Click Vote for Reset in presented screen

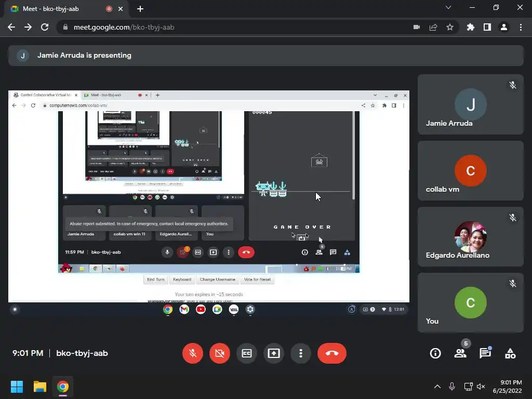pos(257,280)
